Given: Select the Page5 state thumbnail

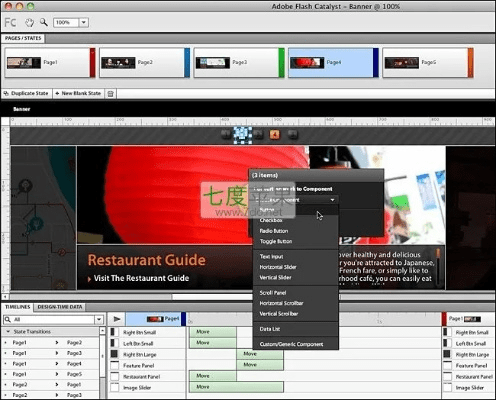Looking at the screenshot, I should pos(428,63).
